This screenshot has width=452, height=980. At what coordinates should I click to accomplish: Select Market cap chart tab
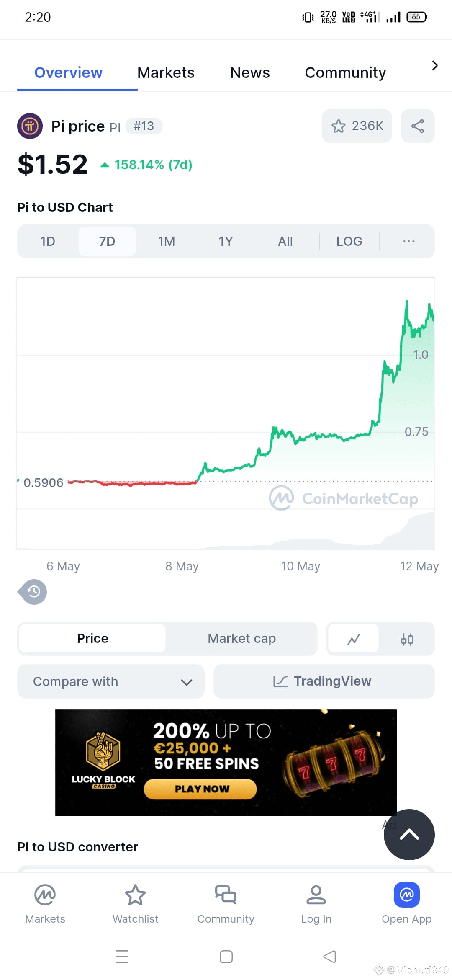point(242,639)
